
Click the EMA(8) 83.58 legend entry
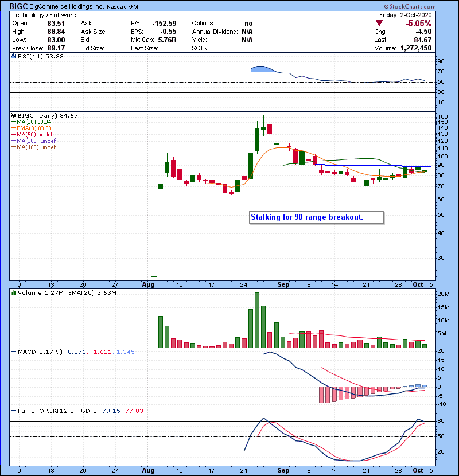(x=31, y=128)
